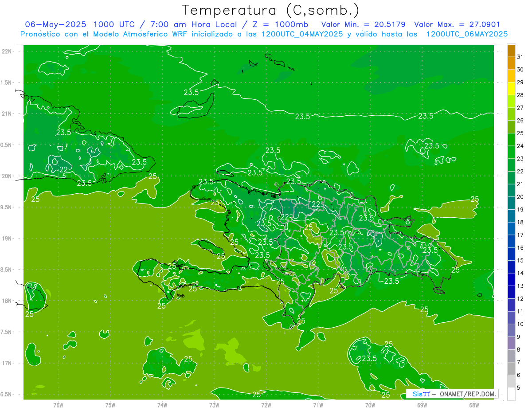Select the "1200UTC_06MAY2025" validity stamp
Viewport: 532px width, 411px height.
point(467,34)
